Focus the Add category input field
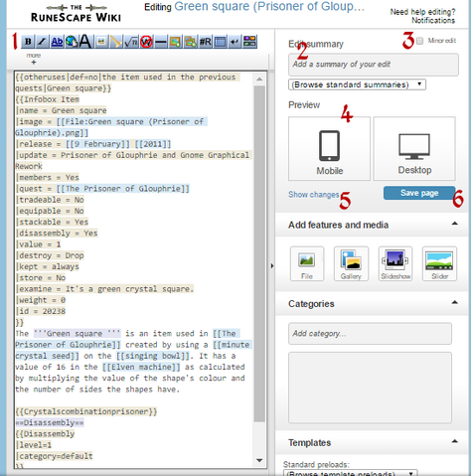 [370, 334]
